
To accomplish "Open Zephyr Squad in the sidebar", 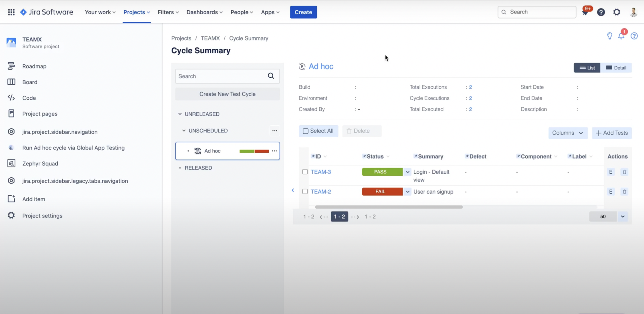I will pos(40,164).
